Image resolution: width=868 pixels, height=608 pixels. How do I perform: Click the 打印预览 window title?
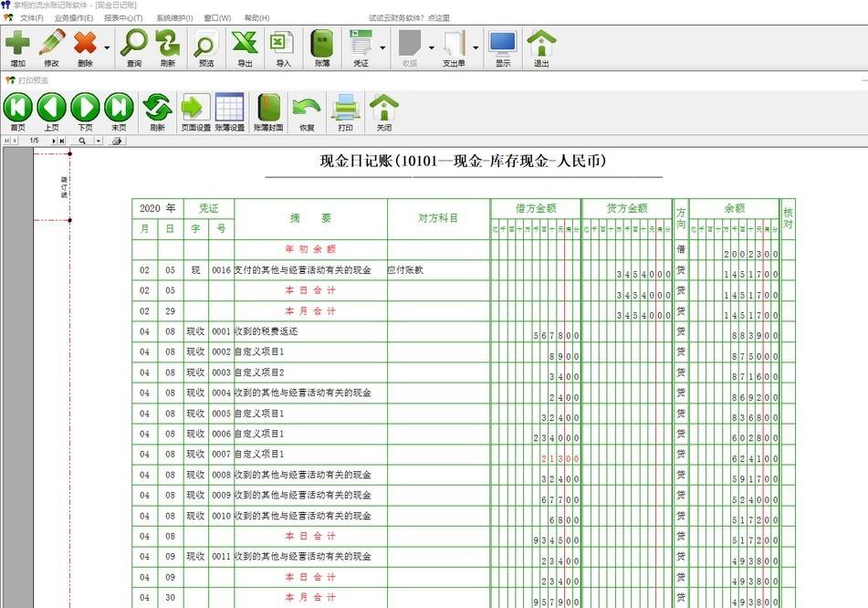click(x=33, y=80)
